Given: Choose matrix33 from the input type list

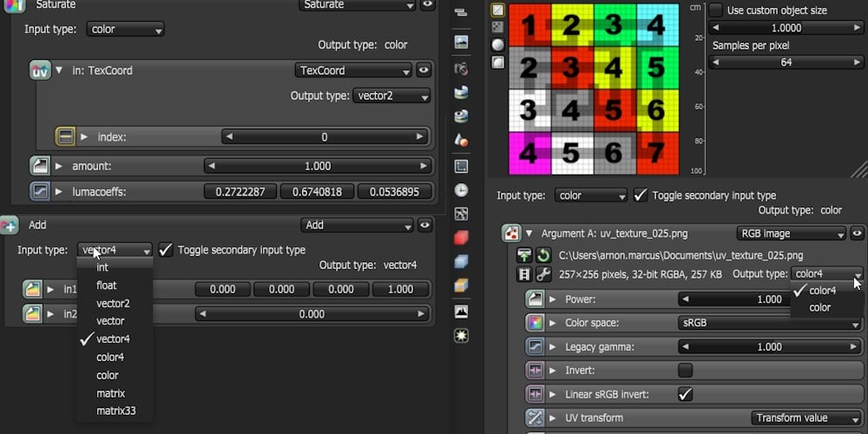Looking at the screenshot, I should pyautogui.click(x=115, y=411).
